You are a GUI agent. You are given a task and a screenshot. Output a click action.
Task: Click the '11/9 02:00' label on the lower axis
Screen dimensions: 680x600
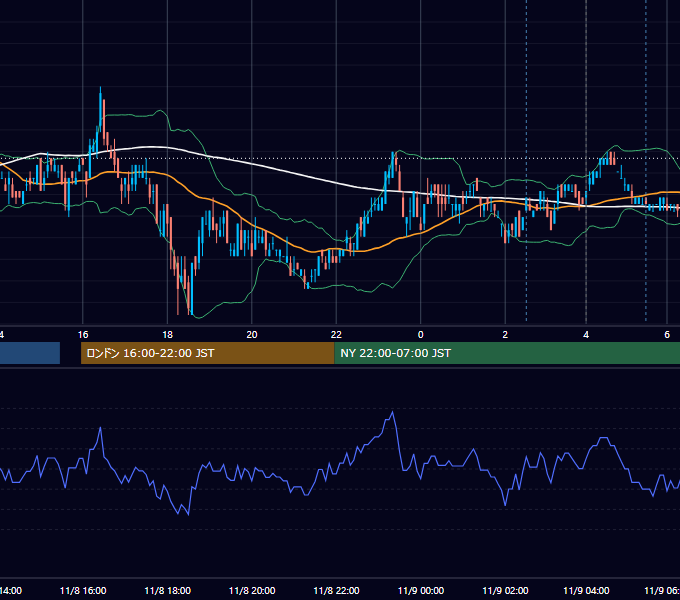click(x=505, y=590)
